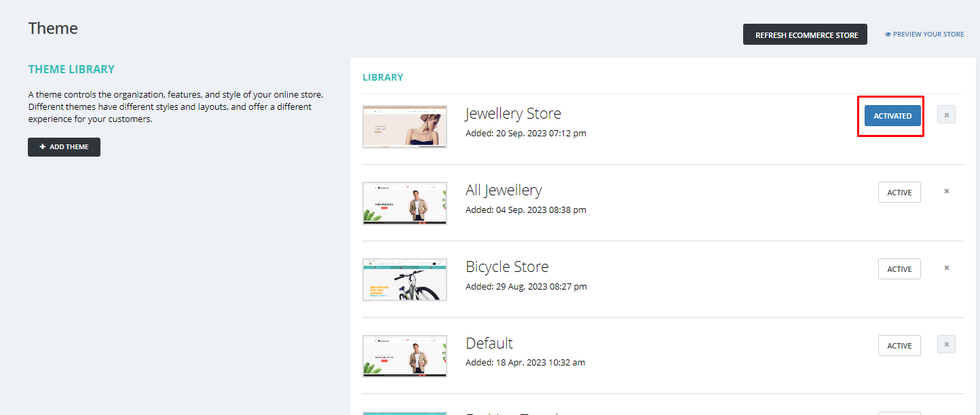Click the Jewellery Store theme title
Screen dimensions: 980x415
coord(513,113)
